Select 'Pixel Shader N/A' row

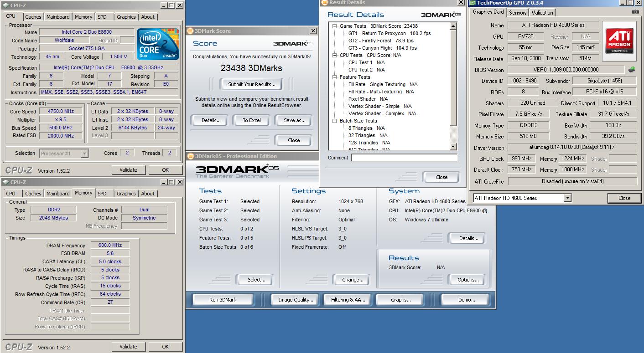coord(368,99)
